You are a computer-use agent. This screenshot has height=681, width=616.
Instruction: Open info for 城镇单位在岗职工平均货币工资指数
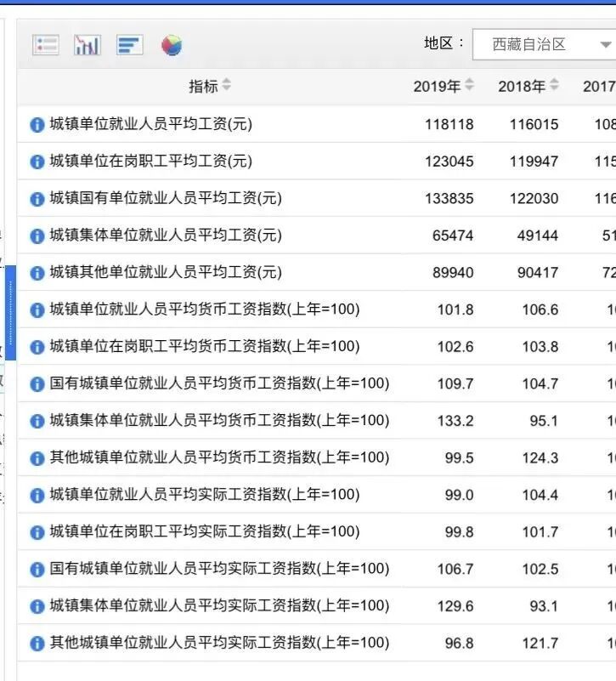pyautogui.click(x=37, y=348)
